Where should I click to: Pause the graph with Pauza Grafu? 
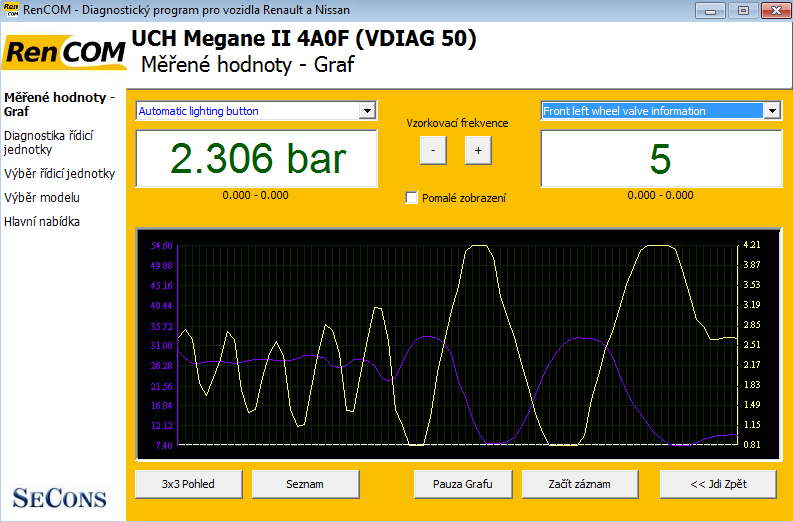tap(463, 484)
